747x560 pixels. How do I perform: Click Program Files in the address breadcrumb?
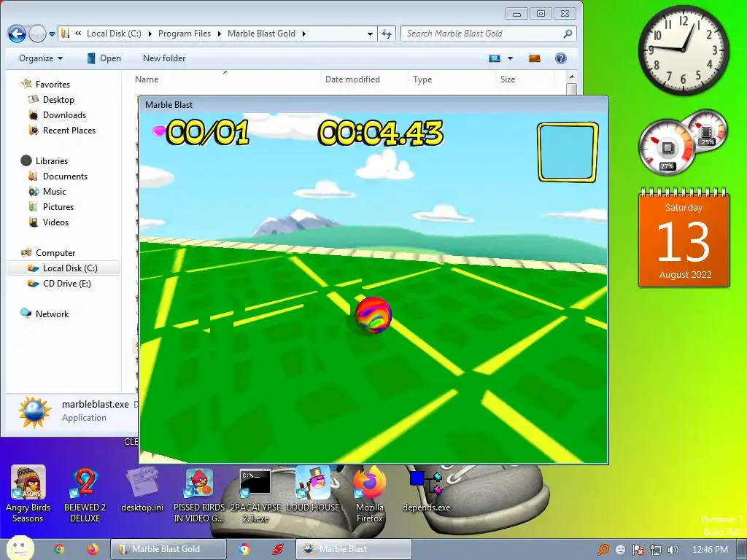[x=185, y=34]
